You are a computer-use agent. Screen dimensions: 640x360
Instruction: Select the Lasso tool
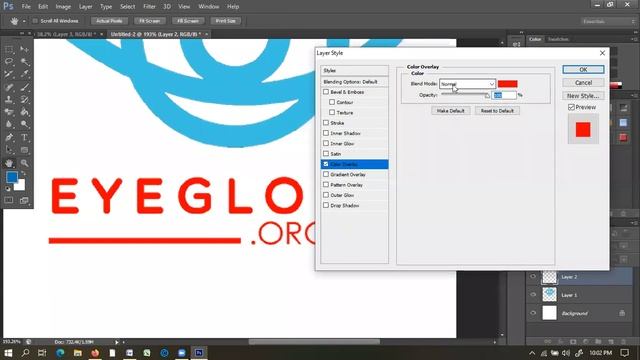pos(9,62)
